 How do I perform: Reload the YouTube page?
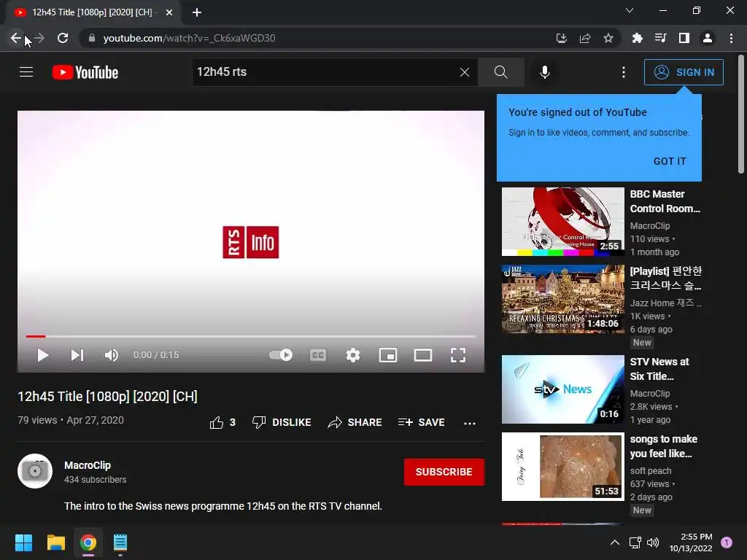pyautogui.click(x=63, y=38)
